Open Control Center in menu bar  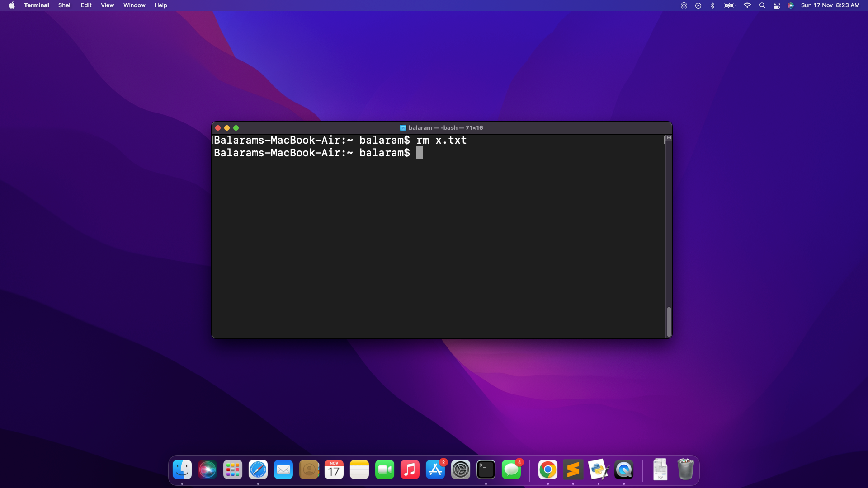(777, 5)
